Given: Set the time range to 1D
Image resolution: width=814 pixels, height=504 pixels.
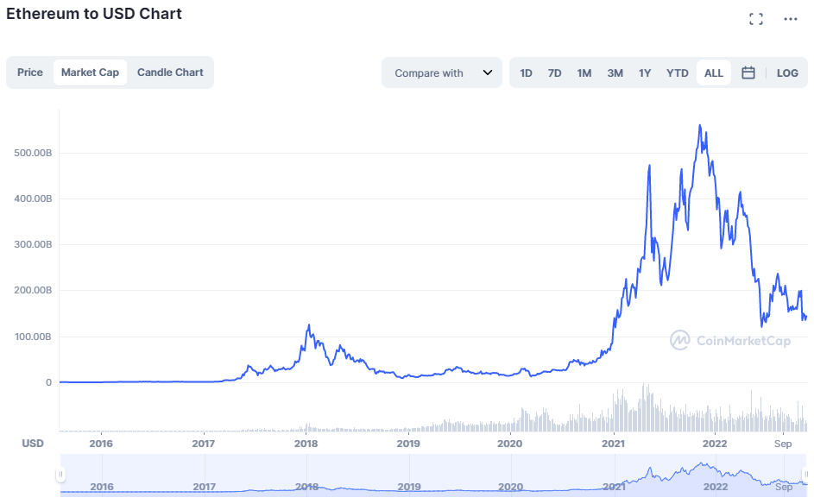Looking at the screenshot, I should point(526,73).
